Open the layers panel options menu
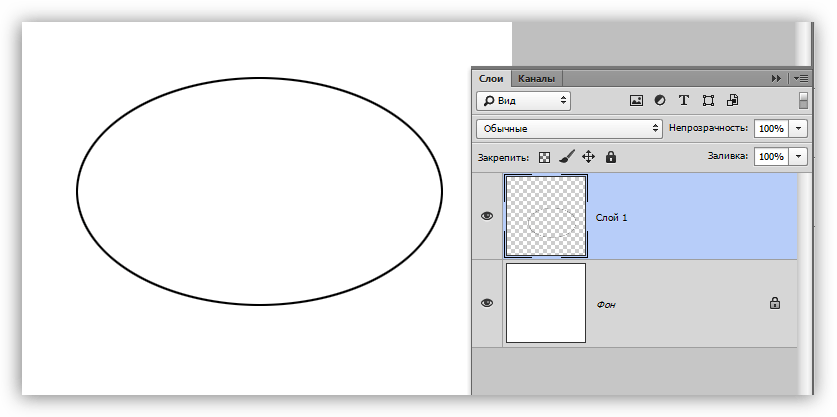Image resolution: width=837 pixels, height=417 pixels. 800,78
